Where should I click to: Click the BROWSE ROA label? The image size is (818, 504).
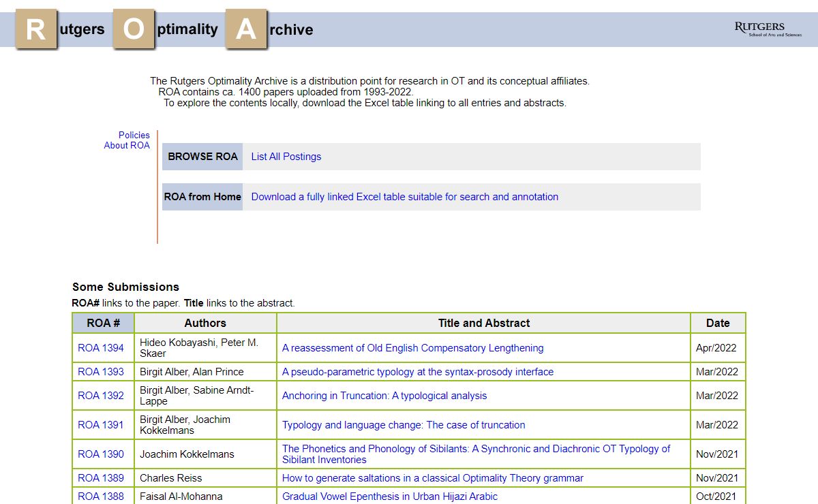[x=202, y=157]
